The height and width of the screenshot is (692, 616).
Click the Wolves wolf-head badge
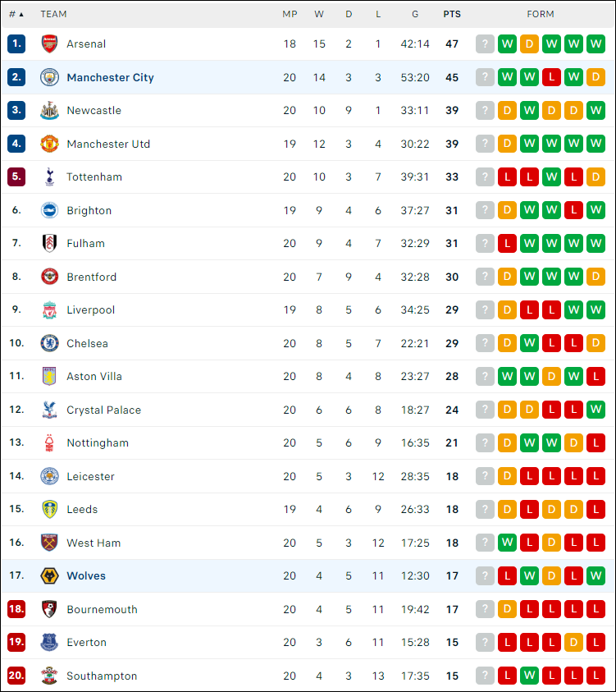point(49,576)
